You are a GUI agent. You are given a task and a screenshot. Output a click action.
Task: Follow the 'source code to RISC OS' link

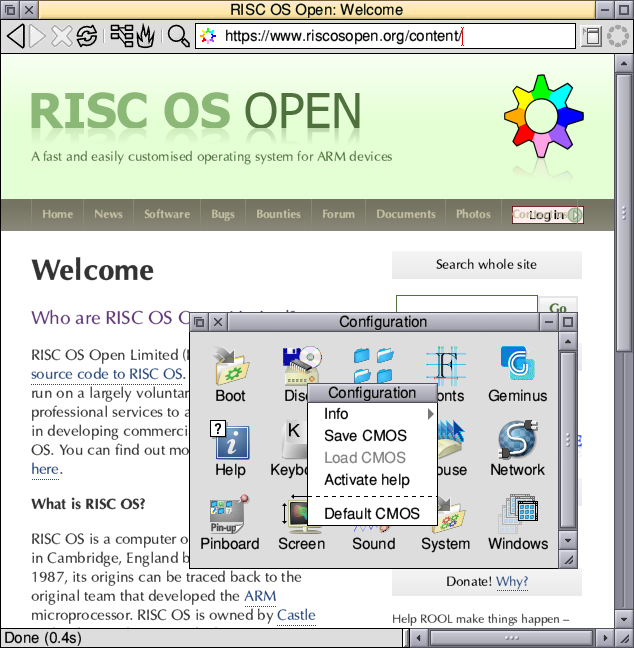[x=107, y=374]
